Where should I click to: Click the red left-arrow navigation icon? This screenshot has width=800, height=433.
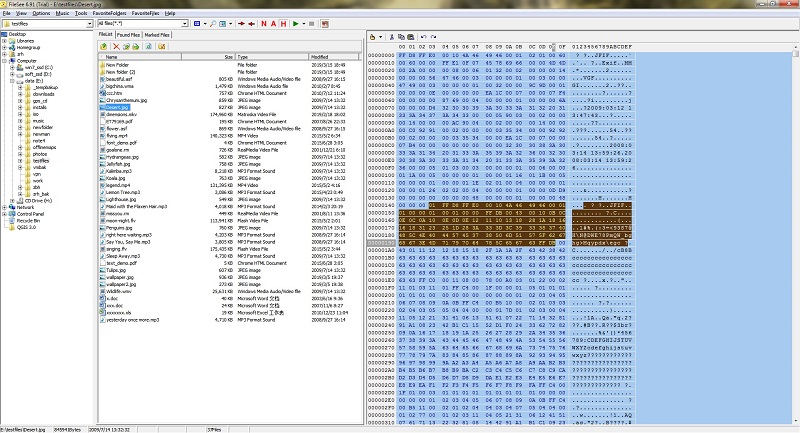click(252, 24)
